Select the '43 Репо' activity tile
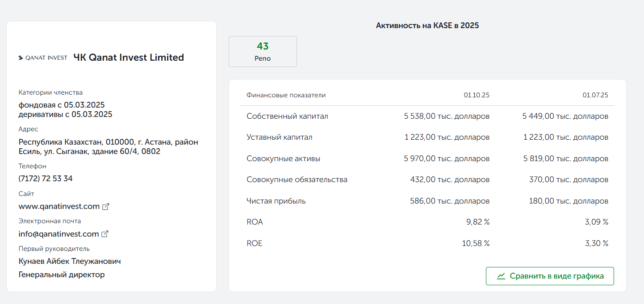The height and width of the screenshot is (304, 644). [x=263, y=52]
